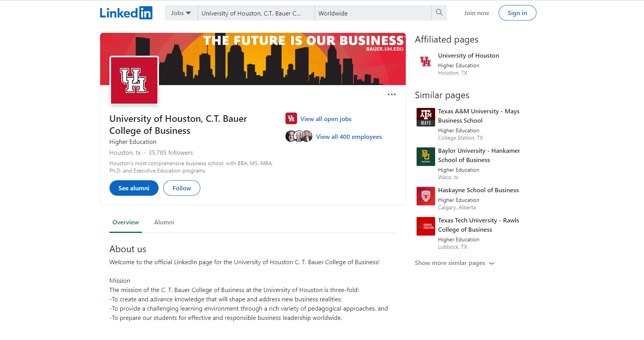Click 'Calgary, Alberta' location text
Viewport: 644px width, 340px height.
click(x=457, y=208)
